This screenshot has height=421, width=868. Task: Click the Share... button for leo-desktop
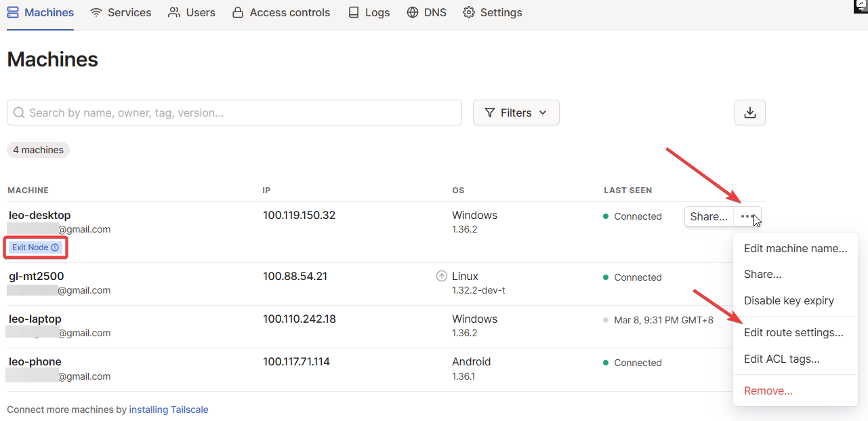[x=709, y=217]
